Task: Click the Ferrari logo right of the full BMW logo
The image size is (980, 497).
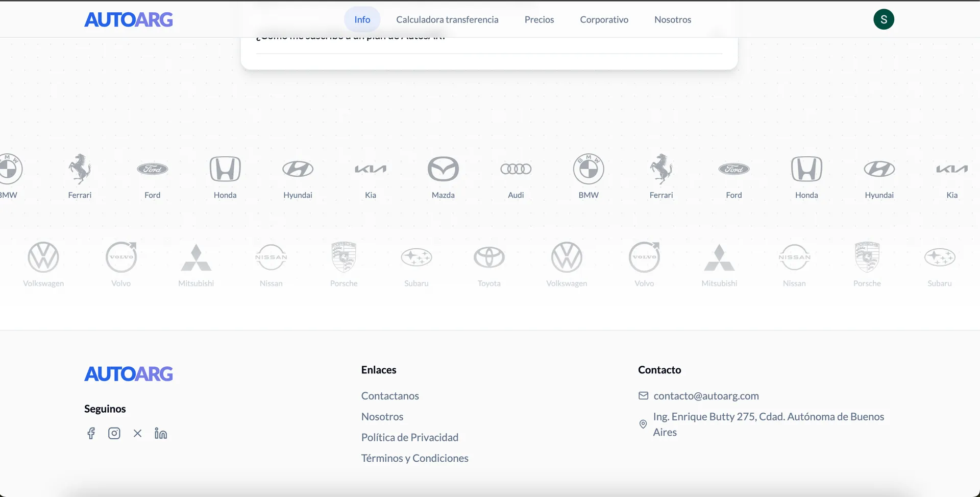Action: pyautogui.click(x=661, y=169)
